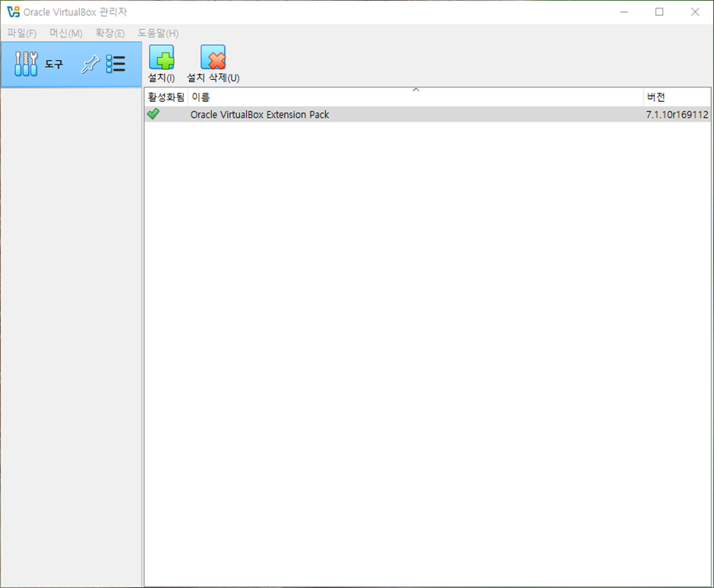Open the tools list menu icon
This screenshot has width=714, height=588.
point(115,65)
